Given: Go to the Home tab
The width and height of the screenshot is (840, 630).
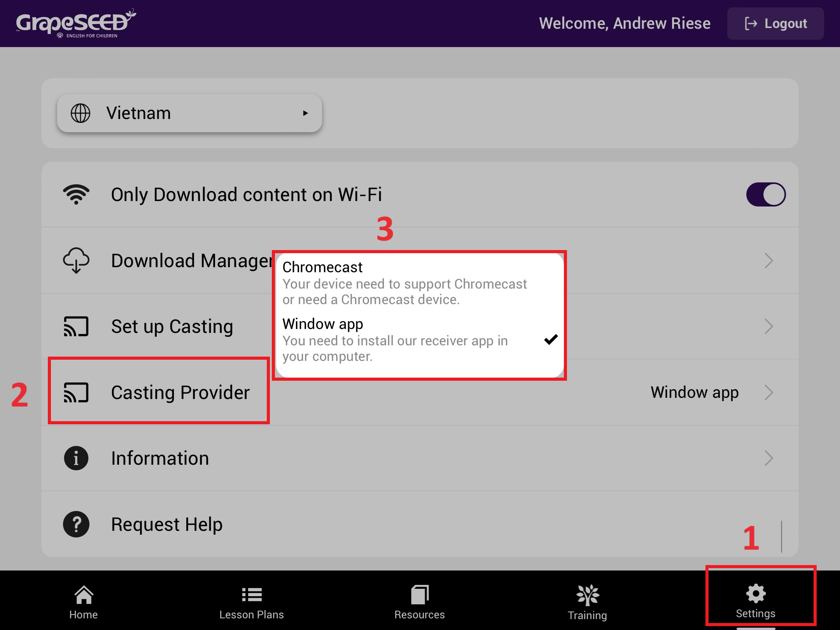Looking at the screenshot, I should (x=84, y=601).
